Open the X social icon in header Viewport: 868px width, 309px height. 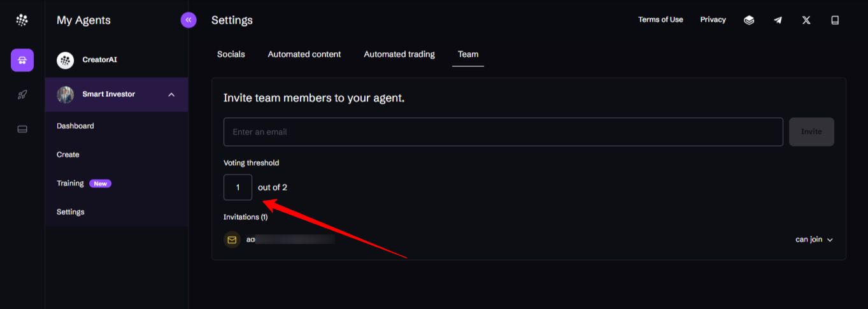point(806,20)
